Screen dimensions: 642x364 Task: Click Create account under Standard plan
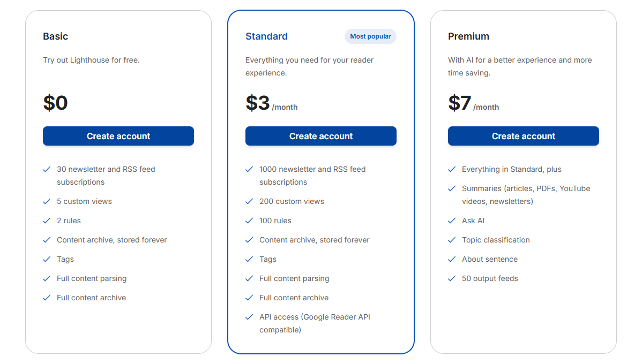coord(320,136)
